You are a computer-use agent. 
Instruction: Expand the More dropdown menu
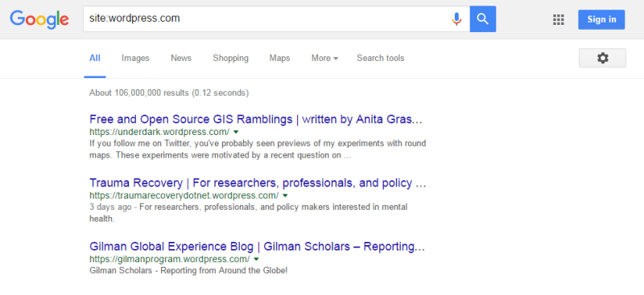[x=324, y=58]
